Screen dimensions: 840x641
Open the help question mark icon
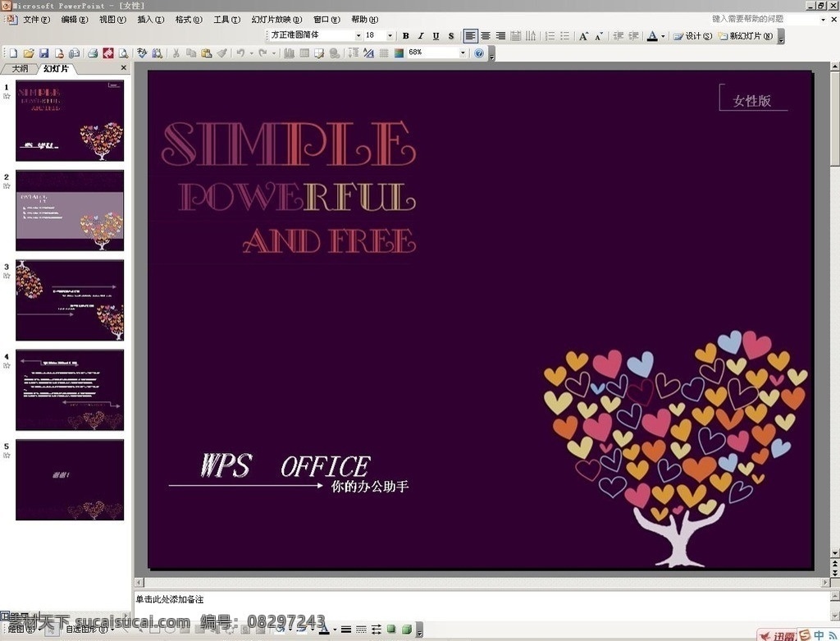479,53
